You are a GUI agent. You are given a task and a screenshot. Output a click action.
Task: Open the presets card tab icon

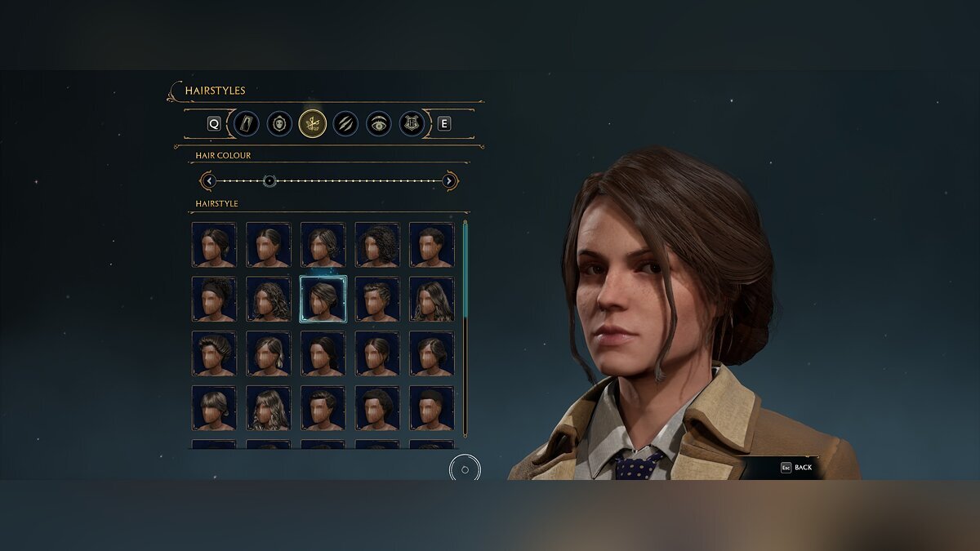(247, 124)
